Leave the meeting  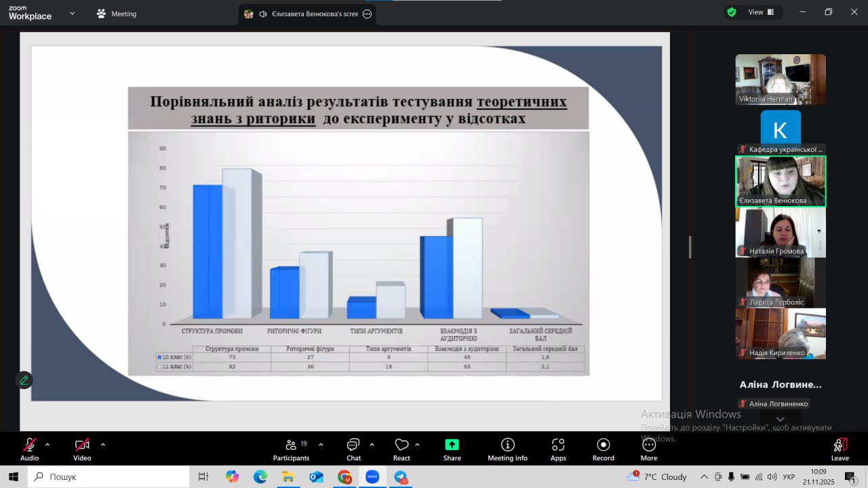click(840, 449)
